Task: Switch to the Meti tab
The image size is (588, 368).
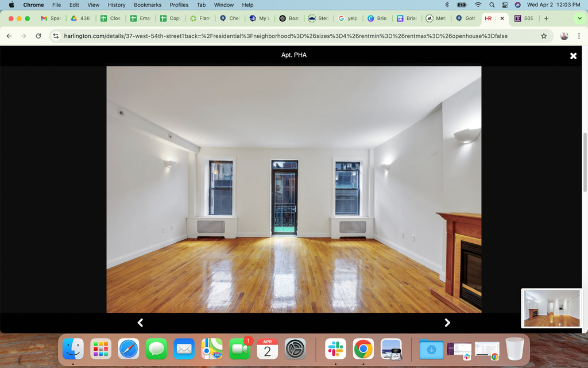Action: click(436, 18)
